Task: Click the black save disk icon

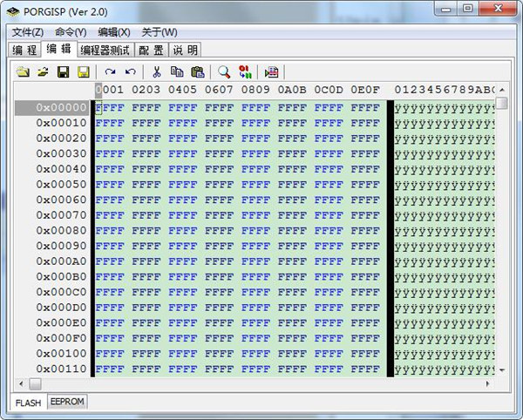Action: (63, 71)
